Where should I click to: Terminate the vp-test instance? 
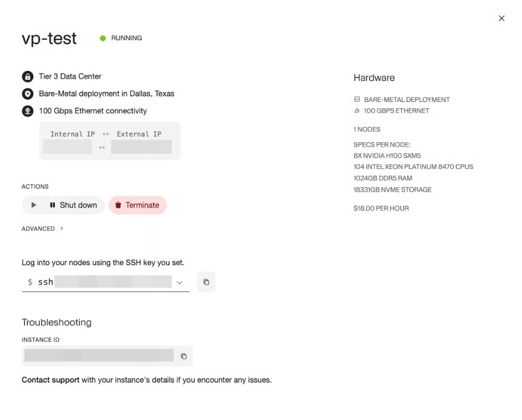coord(137,205)
